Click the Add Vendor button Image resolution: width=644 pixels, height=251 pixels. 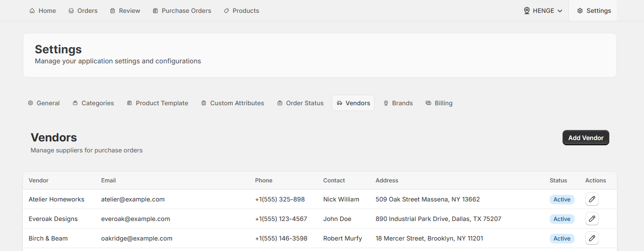point(586,138)
